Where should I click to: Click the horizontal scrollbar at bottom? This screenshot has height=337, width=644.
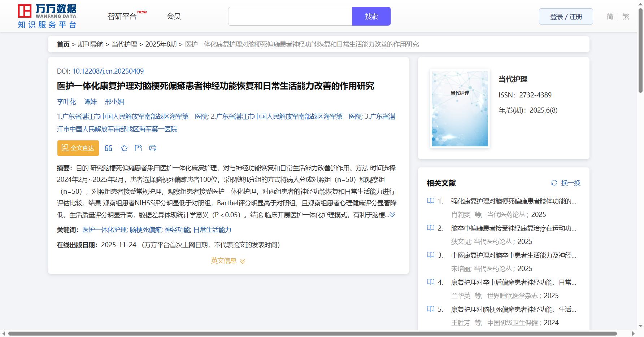point(312,333)
